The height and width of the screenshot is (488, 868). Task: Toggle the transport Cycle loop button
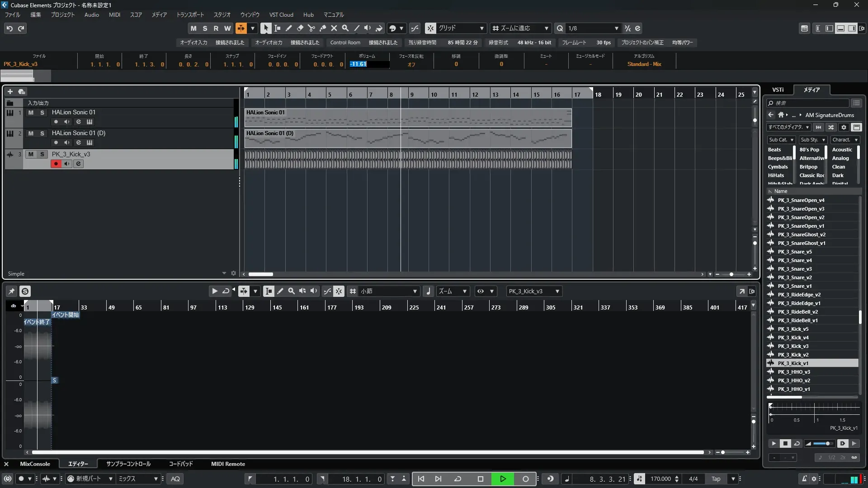coord(458,479)
